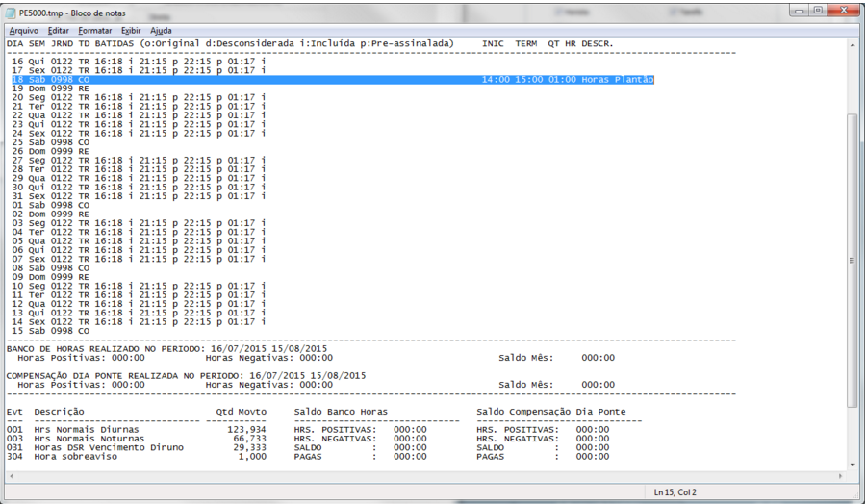The height and width of the screenshot is (504, 866).
Task: Click vertical scrollbar down arrow
Action: click(852, 465)
